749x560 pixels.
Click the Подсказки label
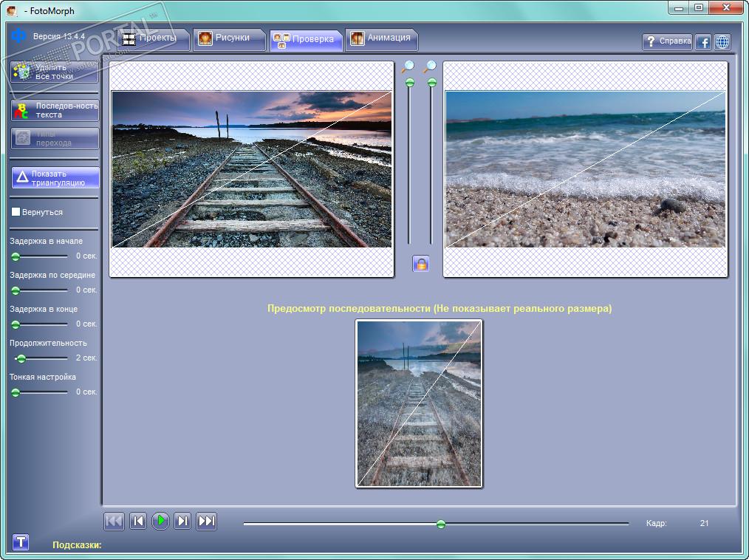[77, 544]
